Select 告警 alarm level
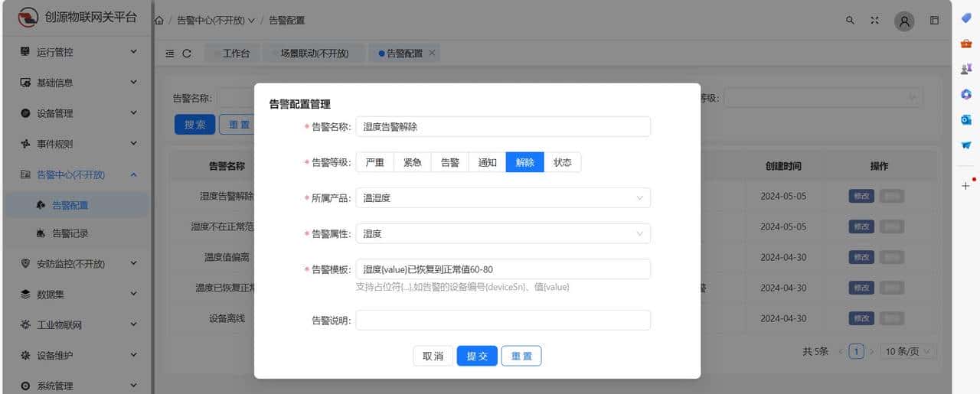Screen dimensions: 980x394 tap(450, 162)
